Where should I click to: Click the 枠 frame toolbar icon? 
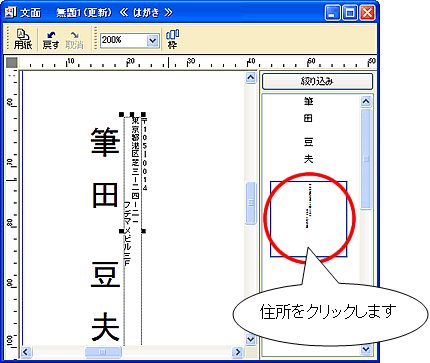point(172,39)
